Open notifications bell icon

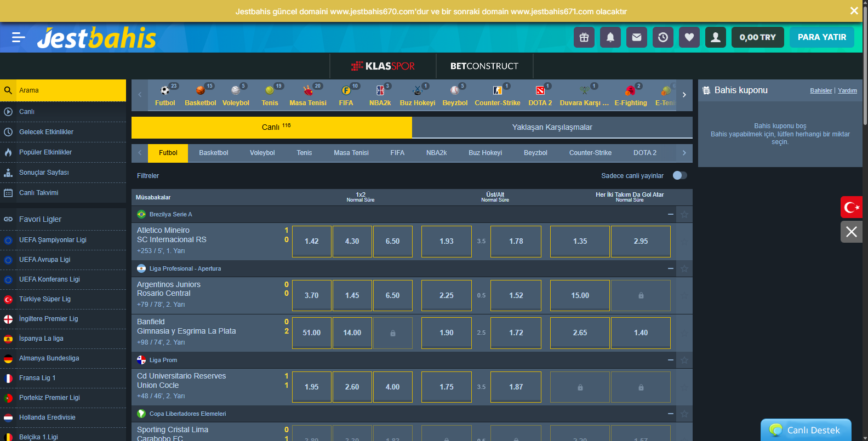tap(610, 37)
